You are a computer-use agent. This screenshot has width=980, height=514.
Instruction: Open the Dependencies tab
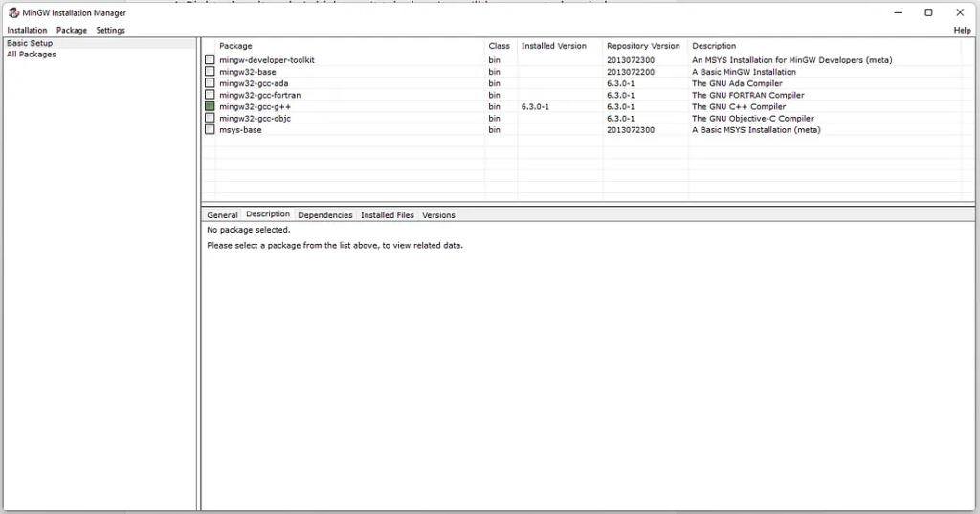tap(325, 215)
